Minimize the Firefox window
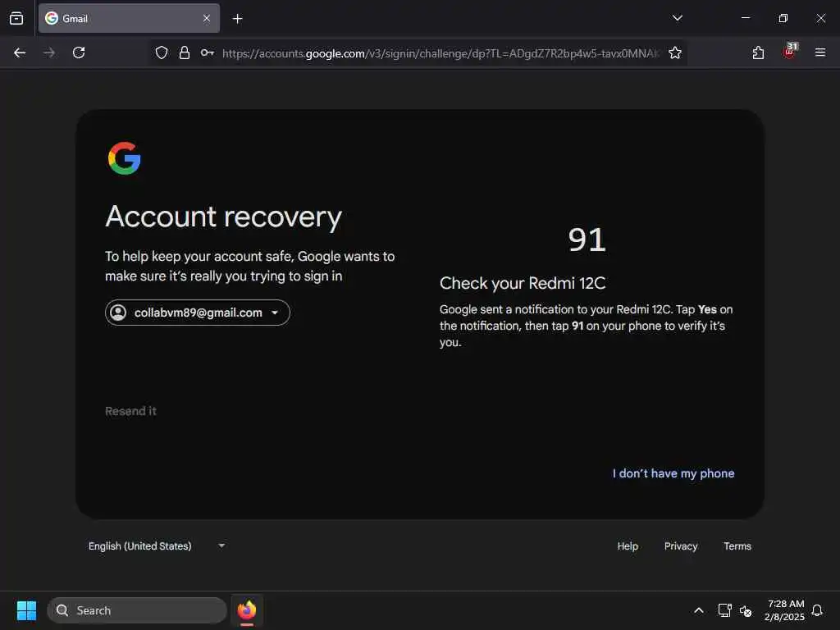840x630 pixels. [x=745, y=18]
